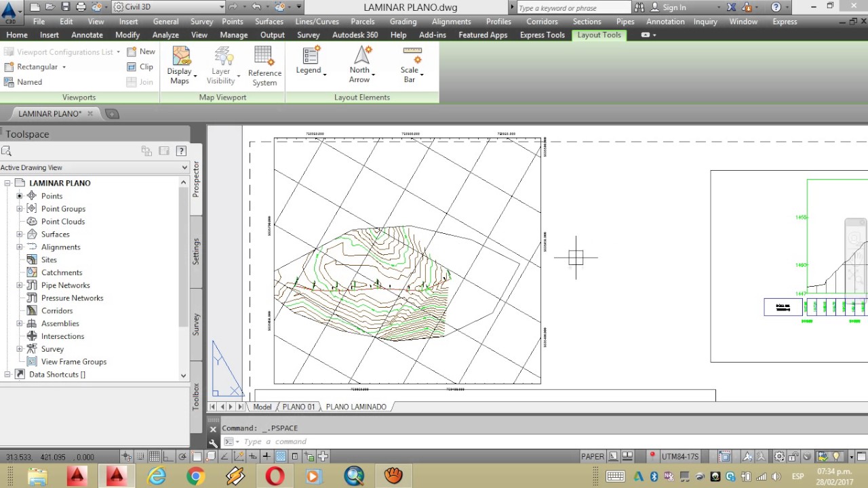The height and width of the screenshot is (488, 868).
Task: Click the Named viewports button
Action: 23,82
